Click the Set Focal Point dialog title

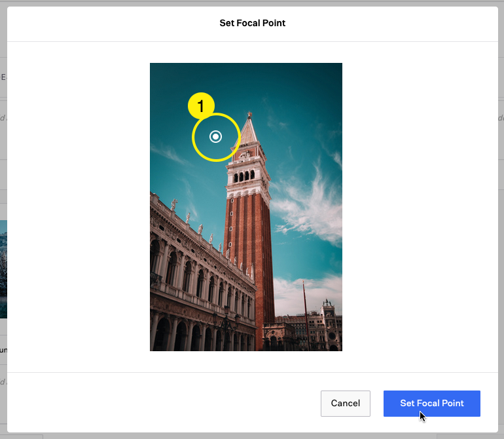(x=252, y=23)
